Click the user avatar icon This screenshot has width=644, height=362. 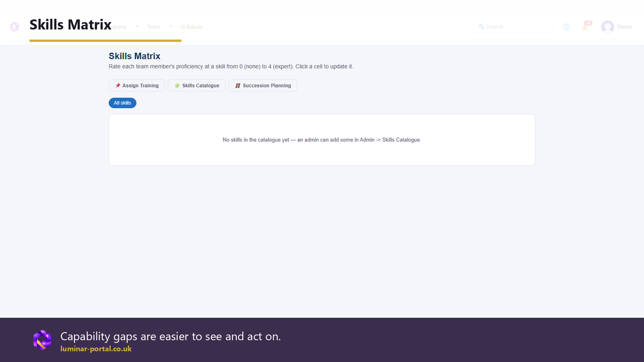tap(607, 27)
